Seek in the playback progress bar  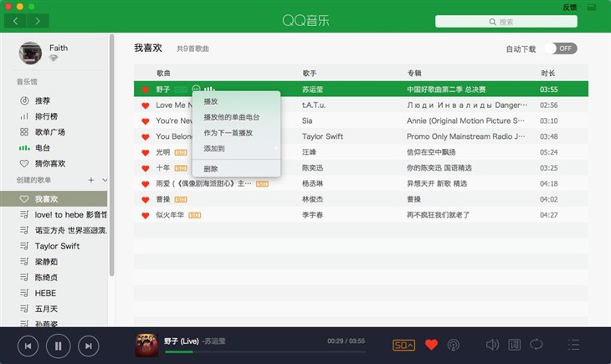265,352
